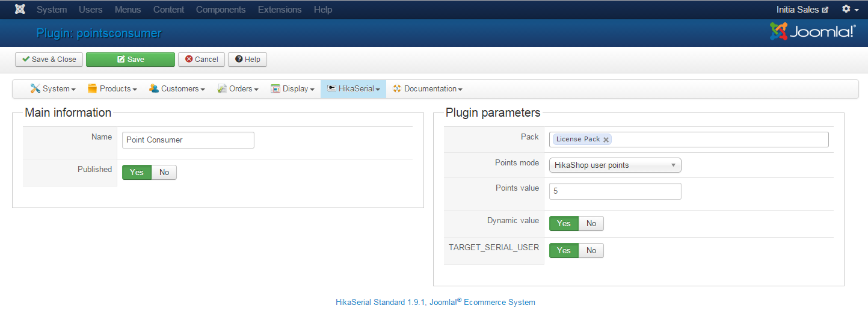Viewport: 868px width, 323px height.
Task: Disable Dynamic value with No
Action: [591, 224]
